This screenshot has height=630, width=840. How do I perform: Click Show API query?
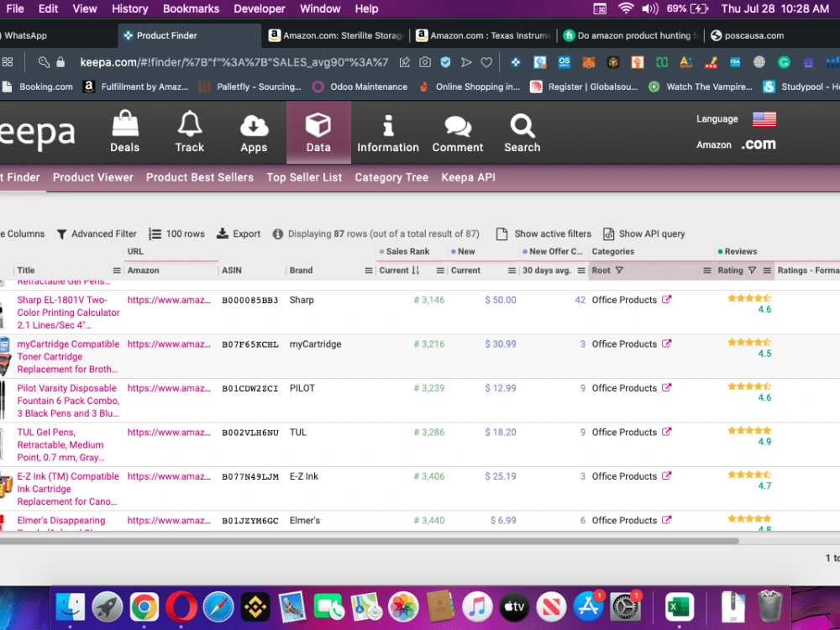point(644,234)
